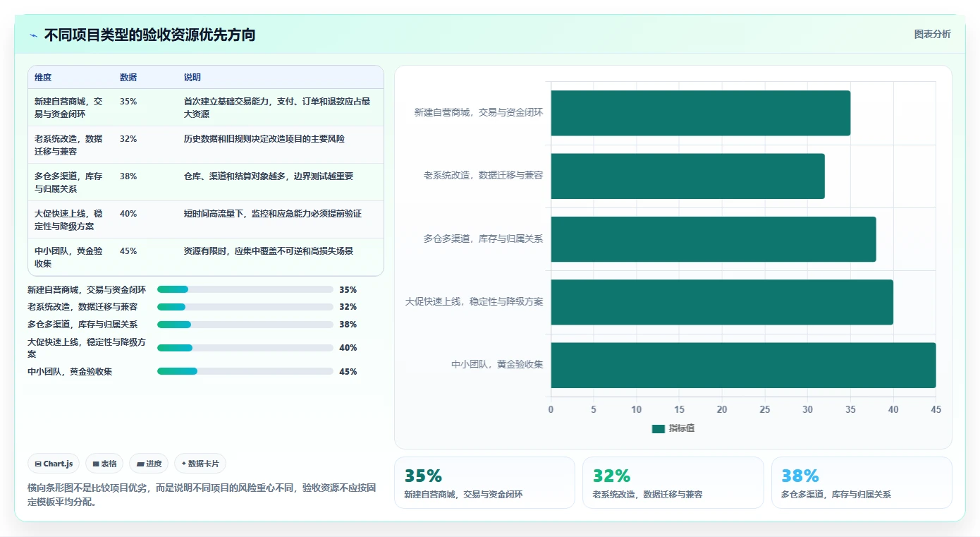Click the chart bar for 新建自营商城，交易与资金闭环
The height and width of the screenshot is (537, 980).
pyautogui.click(x=701, y=113)
